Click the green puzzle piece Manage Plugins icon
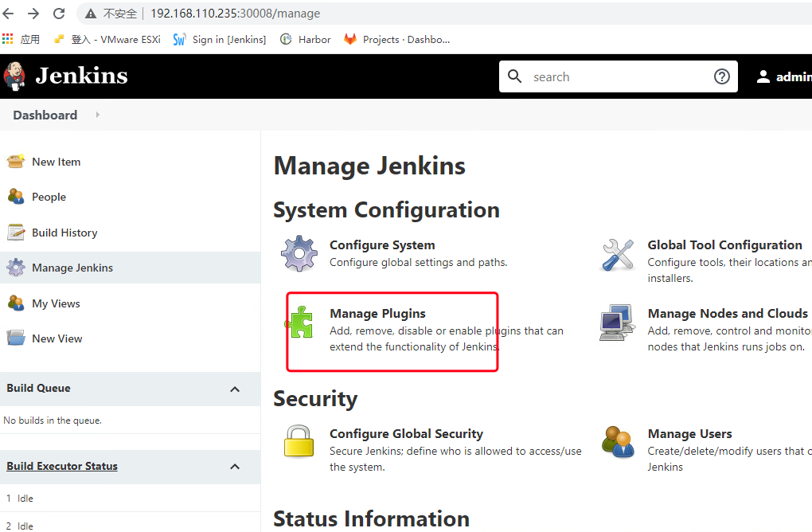 pyautogui.click(x=299, y=323)
